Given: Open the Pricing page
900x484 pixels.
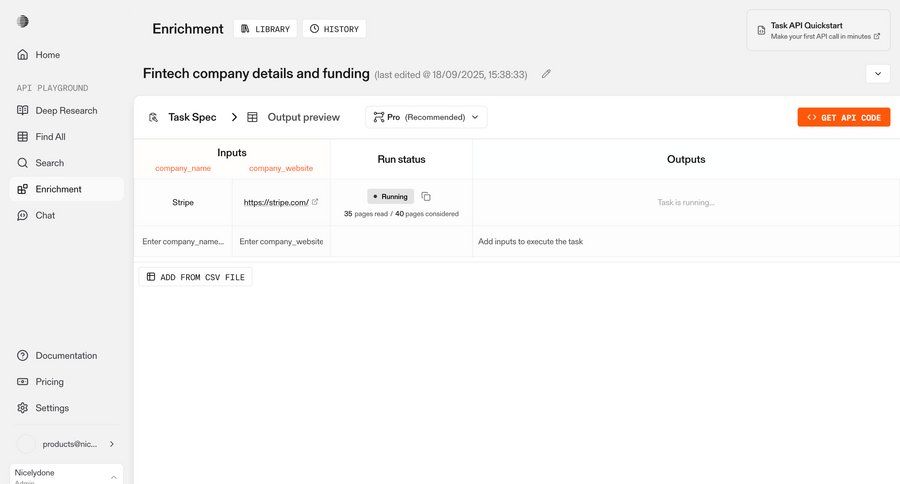Looking at the screenshot, I should 49,382.
